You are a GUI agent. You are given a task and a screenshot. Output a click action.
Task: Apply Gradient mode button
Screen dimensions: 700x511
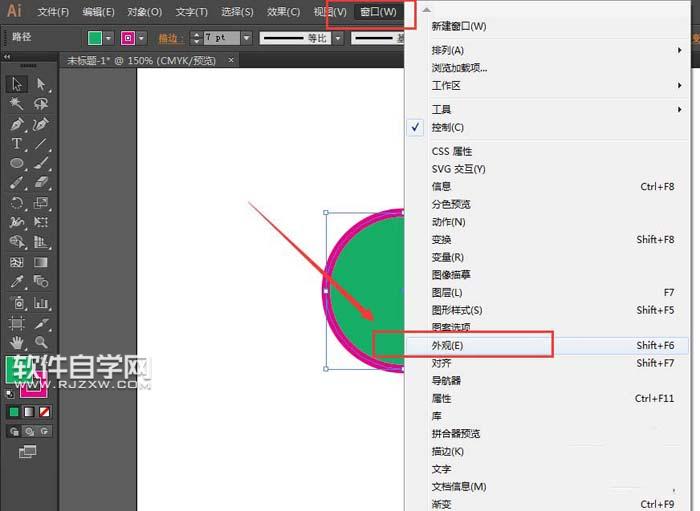point(29,411)
